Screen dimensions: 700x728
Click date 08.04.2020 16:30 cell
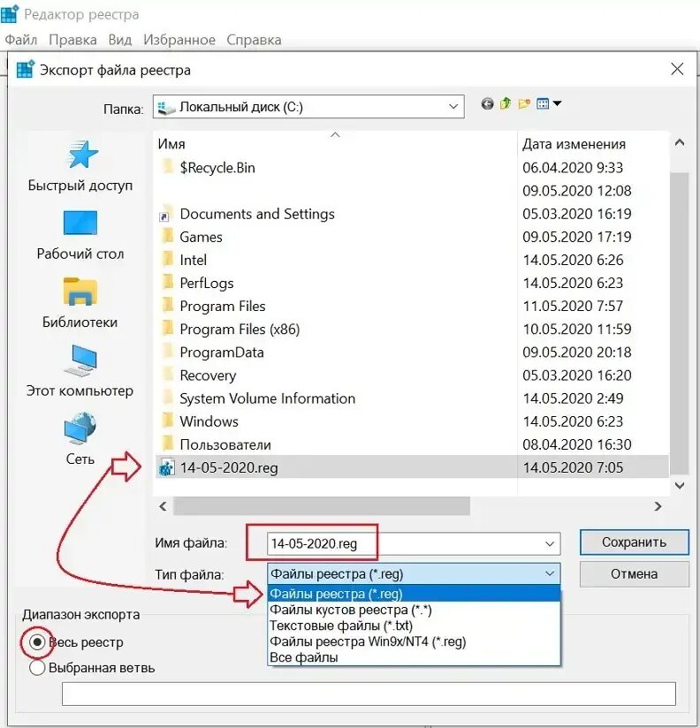pyautogui.click(x=576, y=444)
